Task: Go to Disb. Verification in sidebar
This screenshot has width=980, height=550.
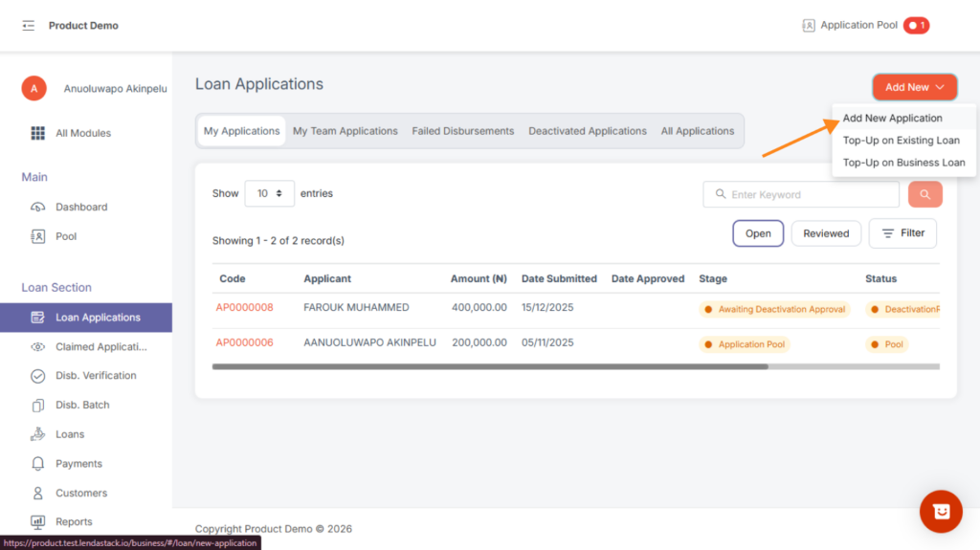Action: pyautogui.click(x=95, y=376)
